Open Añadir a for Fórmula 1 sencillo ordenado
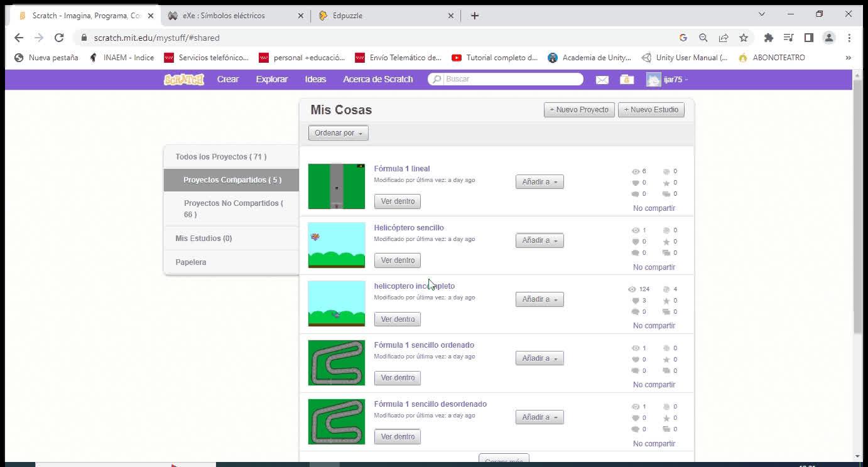868x467 pixels. (540, 358)
